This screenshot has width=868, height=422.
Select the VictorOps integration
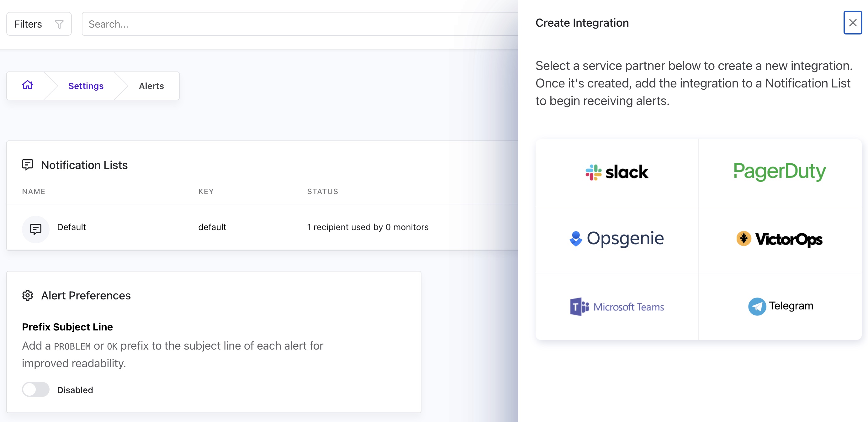(780, 239)
